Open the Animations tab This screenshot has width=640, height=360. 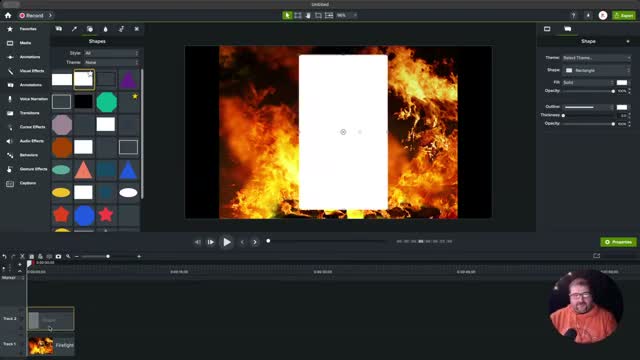pyautogui.click(x=24, y=57)
